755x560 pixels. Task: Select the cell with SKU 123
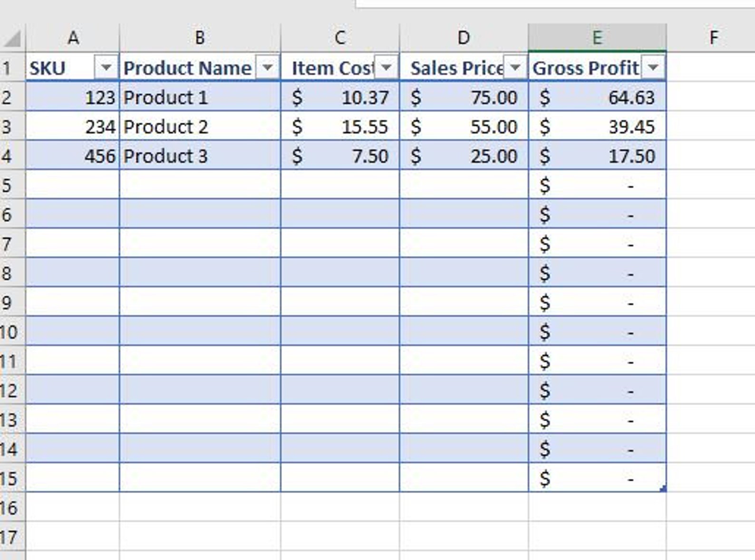pos(72,97)
